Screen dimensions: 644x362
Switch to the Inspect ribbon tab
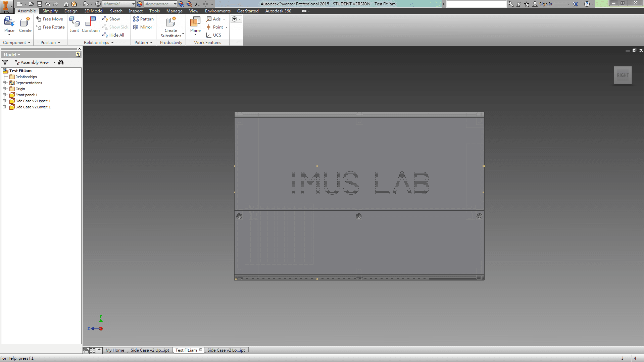136,11
